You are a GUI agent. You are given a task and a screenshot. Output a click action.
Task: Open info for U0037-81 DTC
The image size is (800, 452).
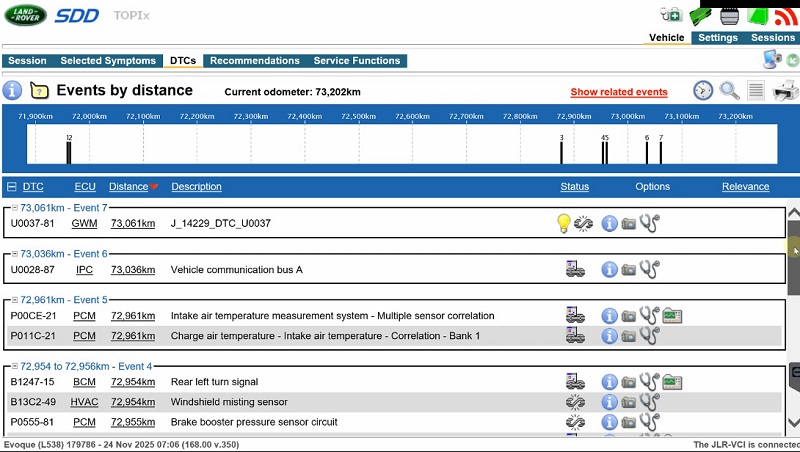(609, 223)
